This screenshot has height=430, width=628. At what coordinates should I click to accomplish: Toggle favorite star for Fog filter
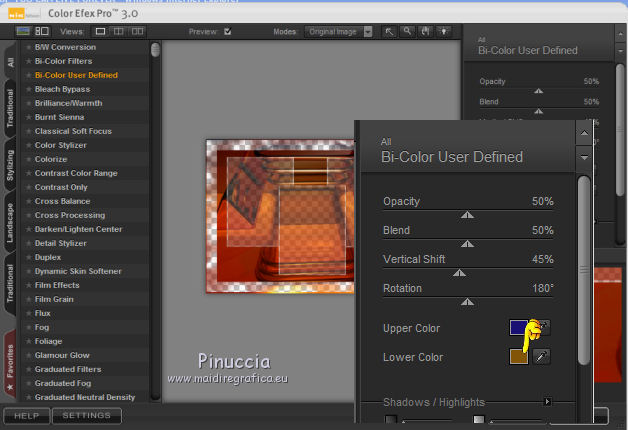[x=27, y=327]
